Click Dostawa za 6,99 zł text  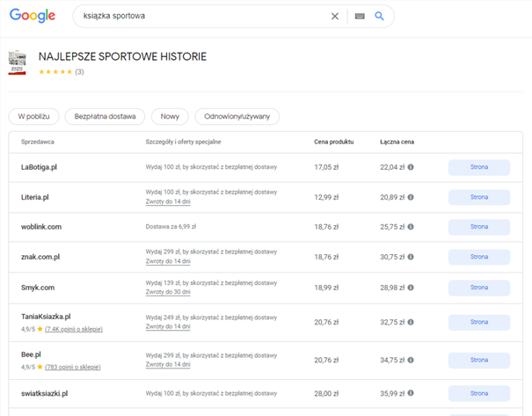click(x=171, y=227)
